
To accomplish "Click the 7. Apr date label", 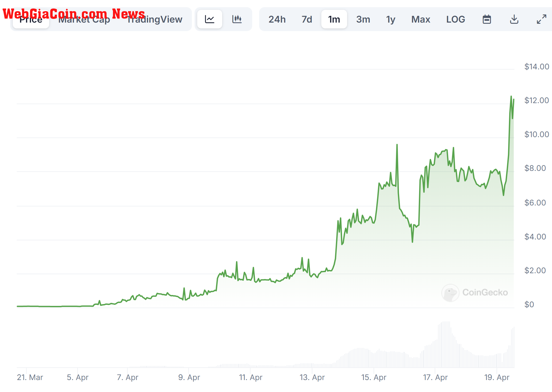I will click(128, 377).
